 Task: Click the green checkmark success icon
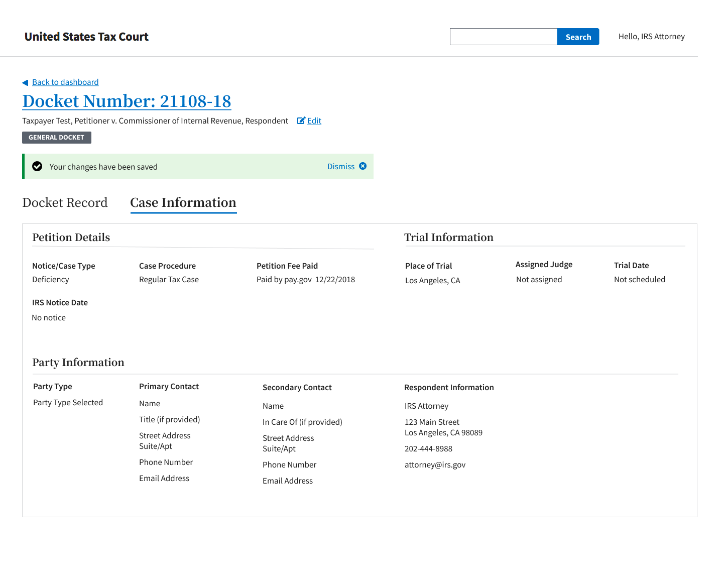[x=37, y=166]
